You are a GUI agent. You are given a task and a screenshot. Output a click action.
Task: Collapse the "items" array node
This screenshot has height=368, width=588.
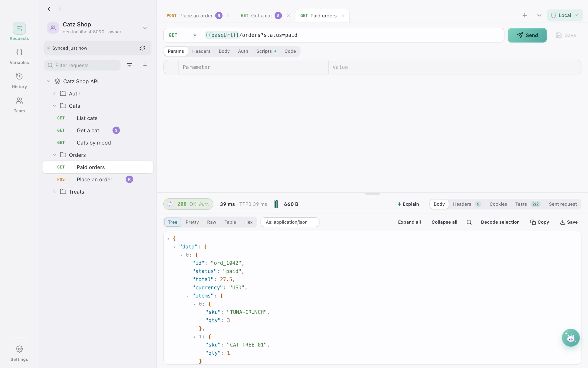click(188, 296)
